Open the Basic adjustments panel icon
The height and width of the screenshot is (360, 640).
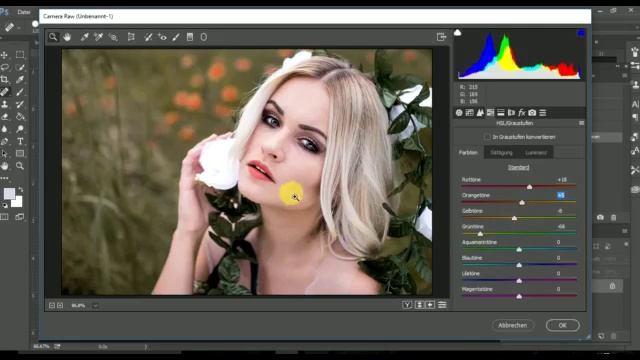pos(459,113)
